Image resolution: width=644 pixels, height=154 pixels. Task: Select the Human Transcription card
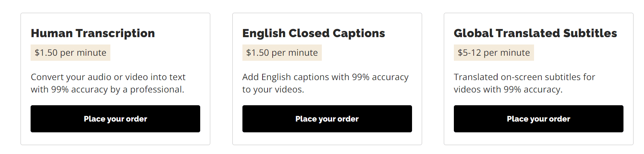click(x=115, y=79)
